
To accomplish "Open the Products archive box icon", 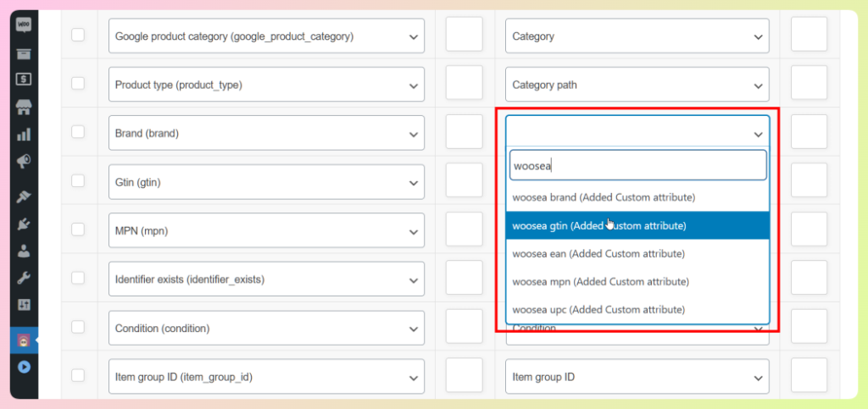I will [23, 53].
